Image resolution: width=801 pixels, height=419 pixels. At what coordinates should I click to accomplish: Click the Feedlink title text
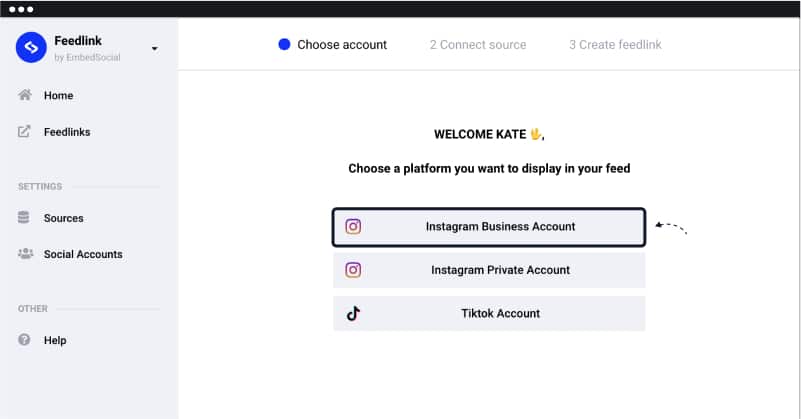pyautogui.click(x=78, y=40)
